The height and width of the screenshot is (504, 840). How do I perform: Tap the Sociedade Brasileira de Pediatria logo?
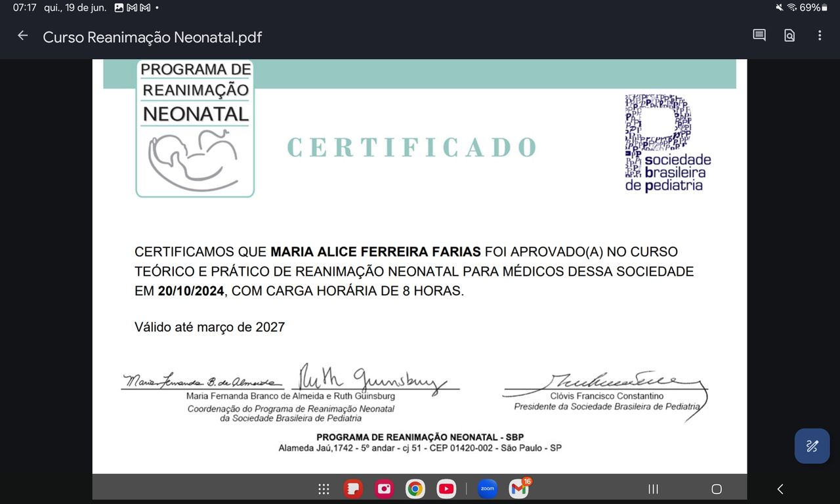click(x=667, y=144)
